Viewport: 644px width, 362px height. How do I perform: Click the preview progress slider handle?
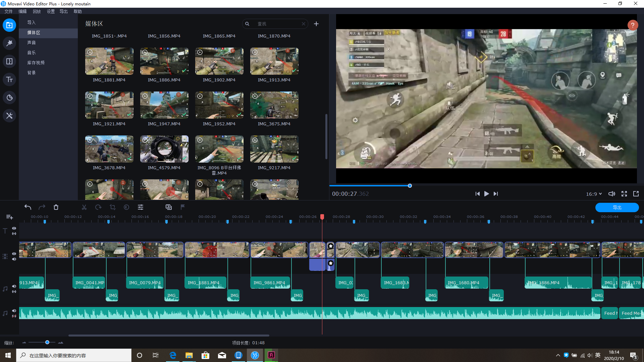click(x=410, y=186)
